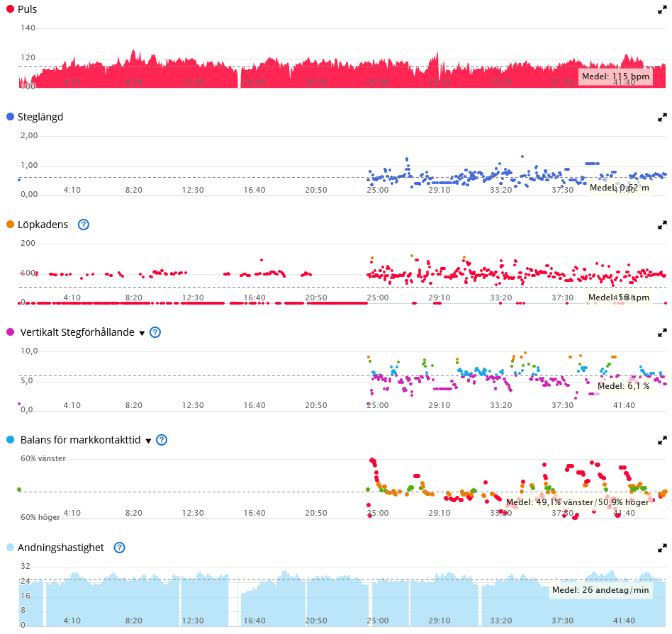Click the Puls chart title

point(28,9)
